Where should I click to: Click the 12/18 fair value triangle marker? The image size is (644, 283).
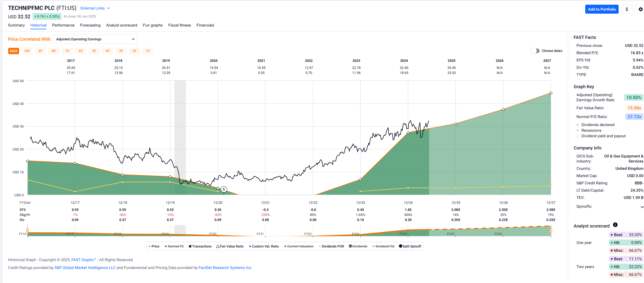tap(123, 175)
